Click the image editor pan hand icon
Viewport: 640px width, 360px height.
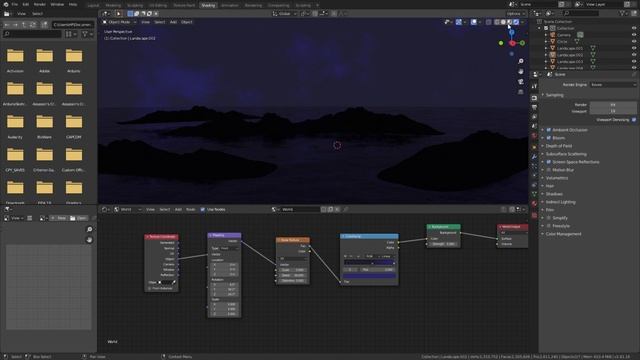click(x=89, y=240)
